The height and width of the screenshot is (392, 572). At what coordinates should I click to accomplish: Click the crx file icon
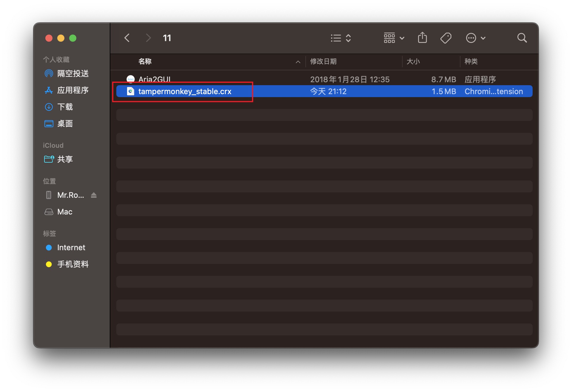[131, 91]
